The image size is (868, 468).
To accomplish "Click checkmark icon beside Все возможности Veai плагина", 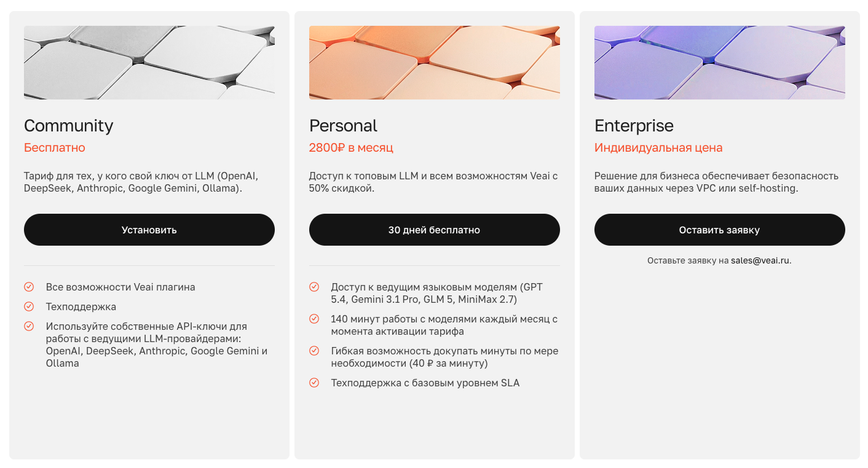I will pyautogui.click(x=29, y=287).
